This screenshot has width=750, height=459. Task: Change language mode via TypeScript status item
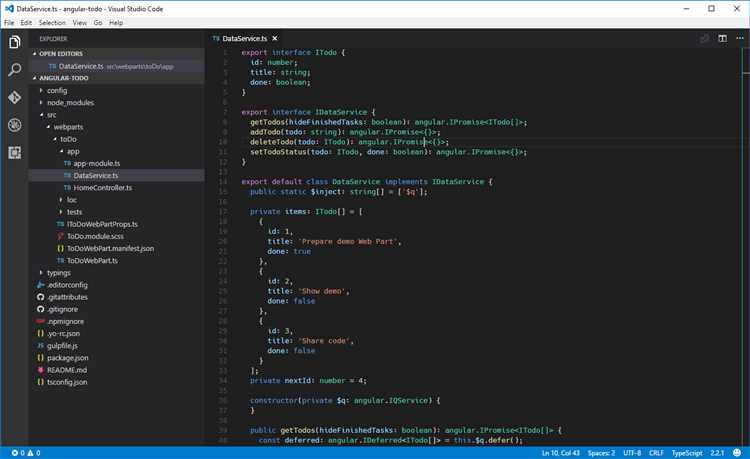(x=687, y=453)
